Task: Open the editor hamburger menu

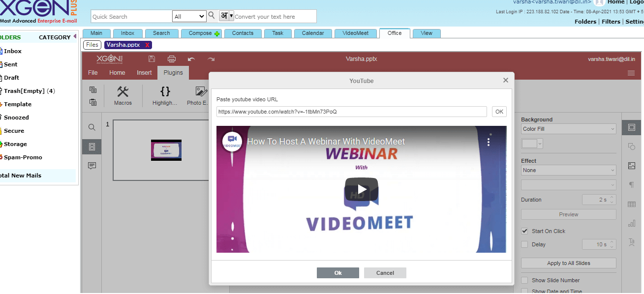Action: [x=631, y=73]
